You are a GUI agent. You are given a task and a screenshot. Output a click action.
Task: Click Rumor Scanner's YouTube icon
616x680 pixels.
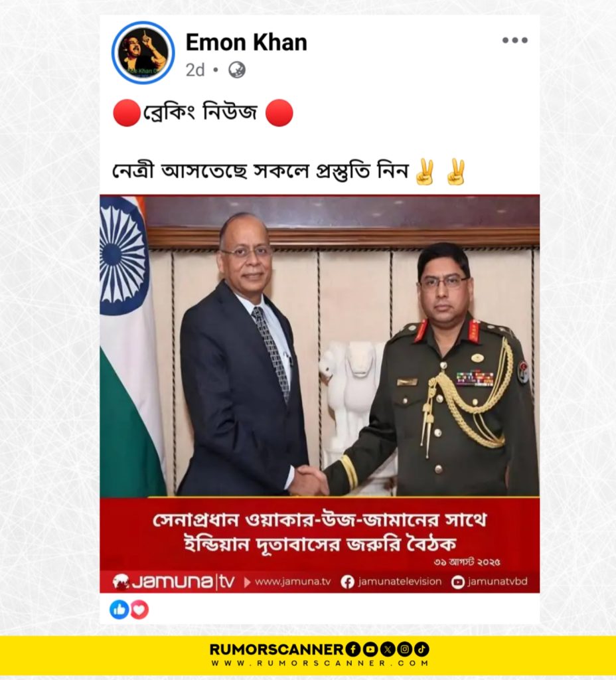pos(370,649)
